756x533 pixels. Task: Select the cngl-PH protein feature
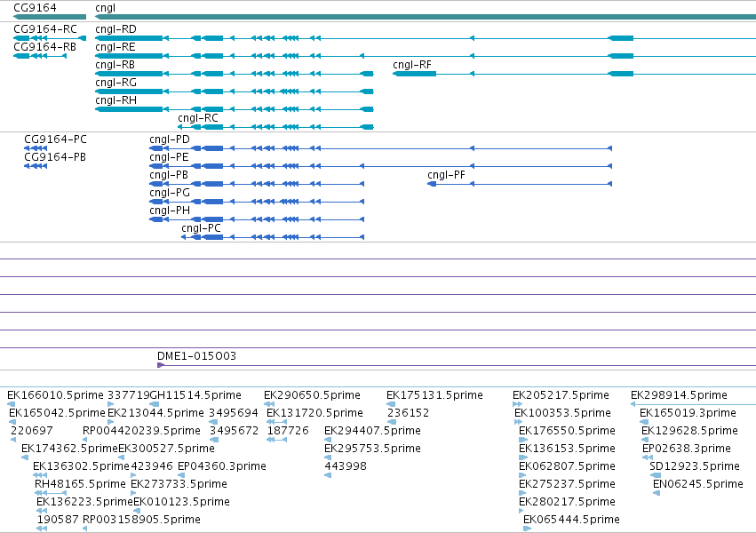coord(170,211)
